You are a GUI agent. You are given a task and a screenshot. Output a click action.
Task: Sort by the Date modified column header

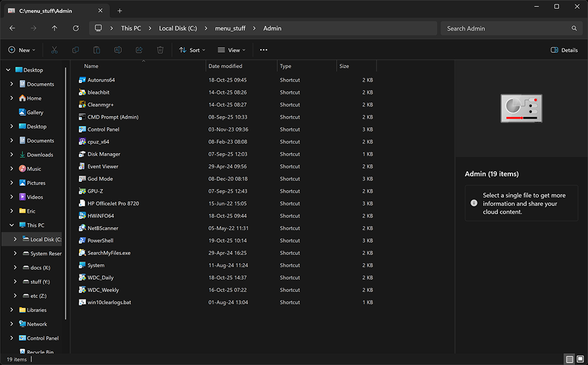click(225, 66)
